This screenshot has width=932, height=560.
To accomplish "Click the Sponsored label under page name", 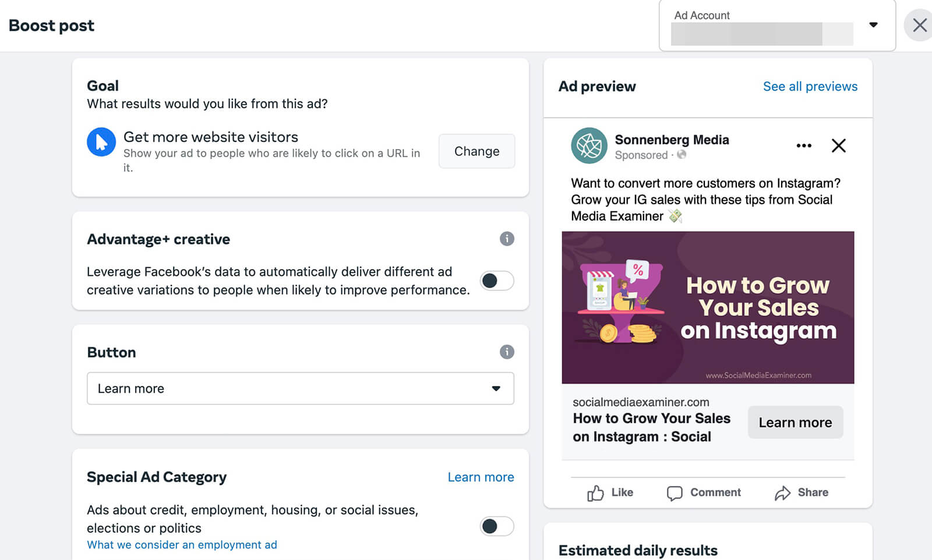I will pos(641,155).
